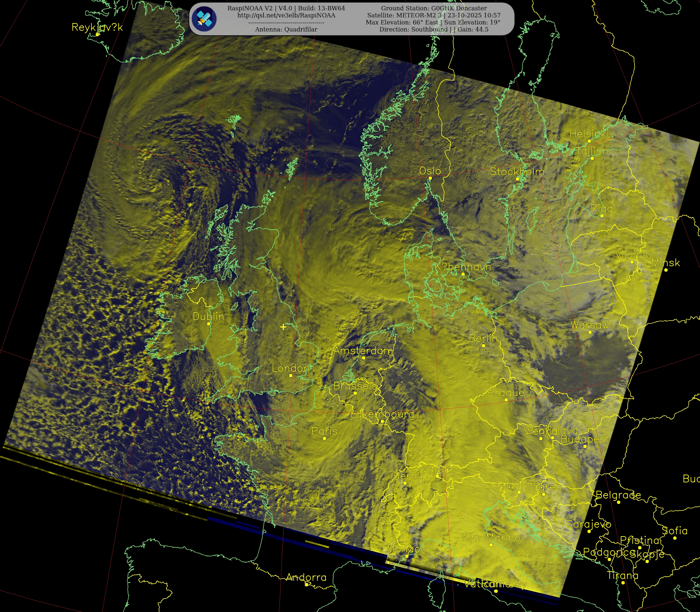
Task: Click the Prague map label
Action: [506, 393]
